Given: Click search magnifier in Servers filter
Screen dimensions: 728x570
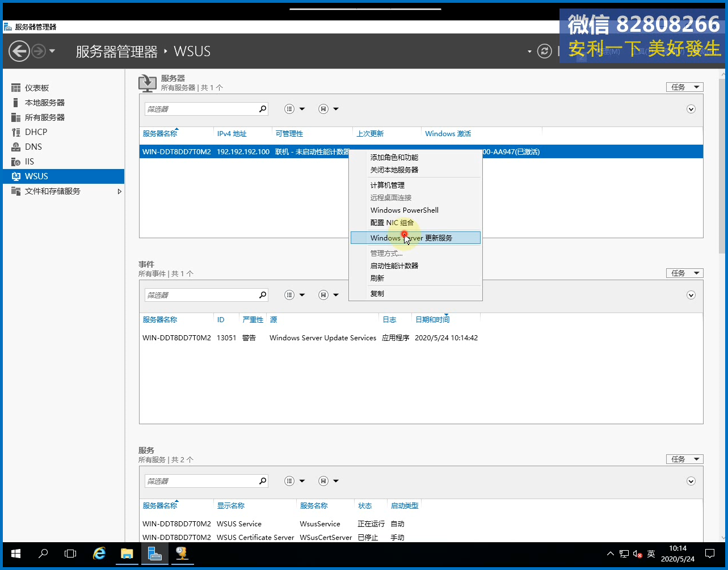Looking at the screenshot, I should pos(263,109).
